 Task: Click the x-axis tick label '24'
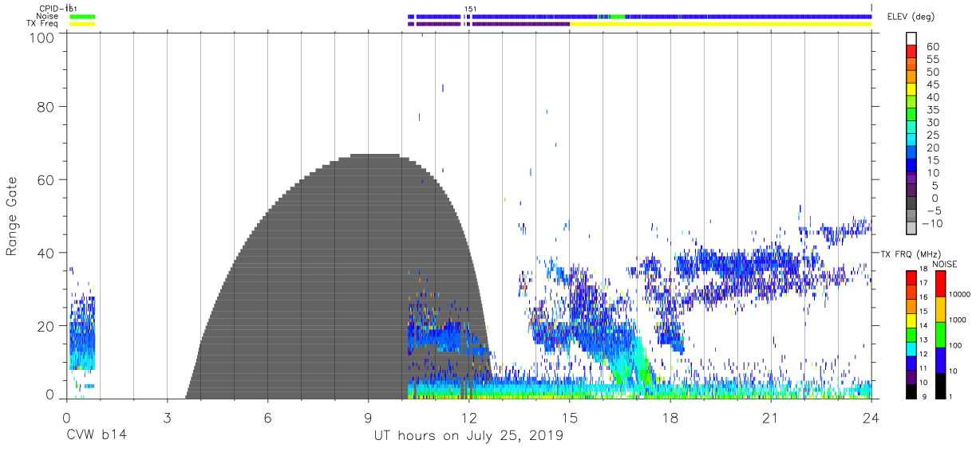pos(871,418)
